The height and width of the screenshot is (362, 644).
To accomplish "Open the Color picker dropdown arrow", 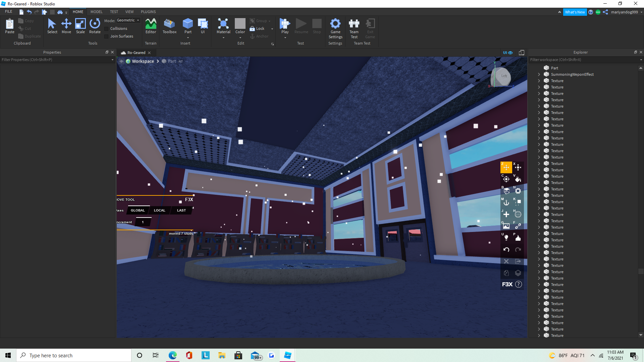I will (x=240, y=38).
